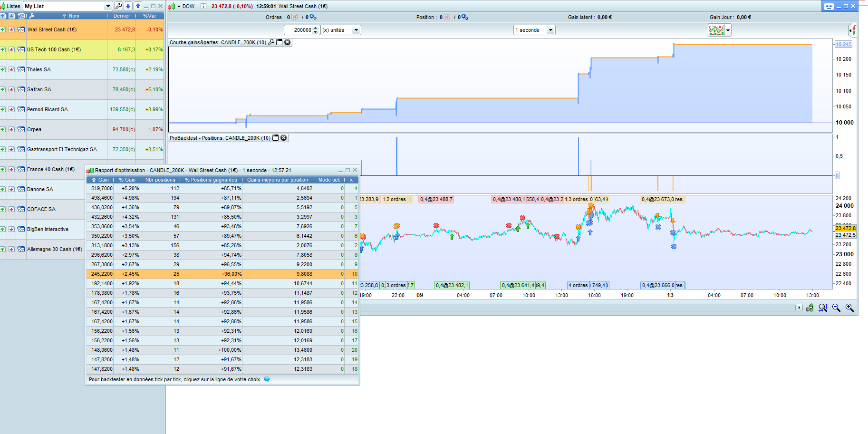The width and height of the screenshot is (868, 434).
Task: Click the auto-fit zoom magnifier with arrows
Action: click(x=823, y=308)
